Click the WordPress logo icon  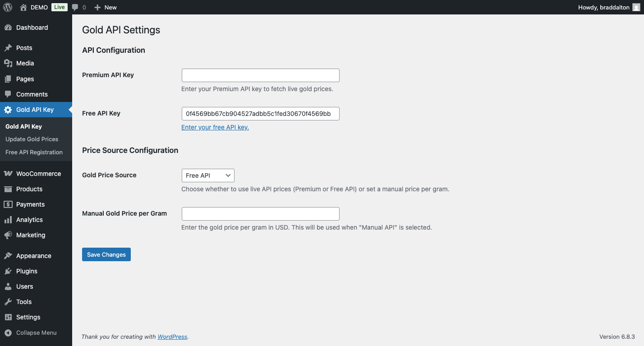pos(8,7)
